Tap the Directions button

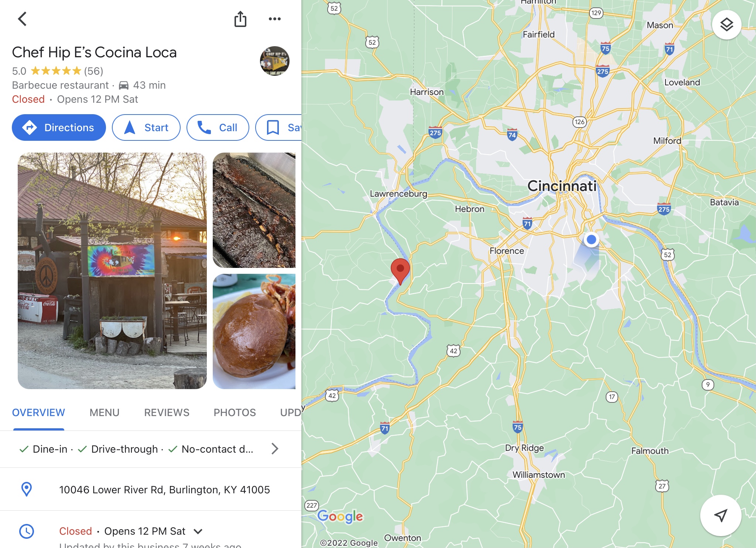pos(59,127)
